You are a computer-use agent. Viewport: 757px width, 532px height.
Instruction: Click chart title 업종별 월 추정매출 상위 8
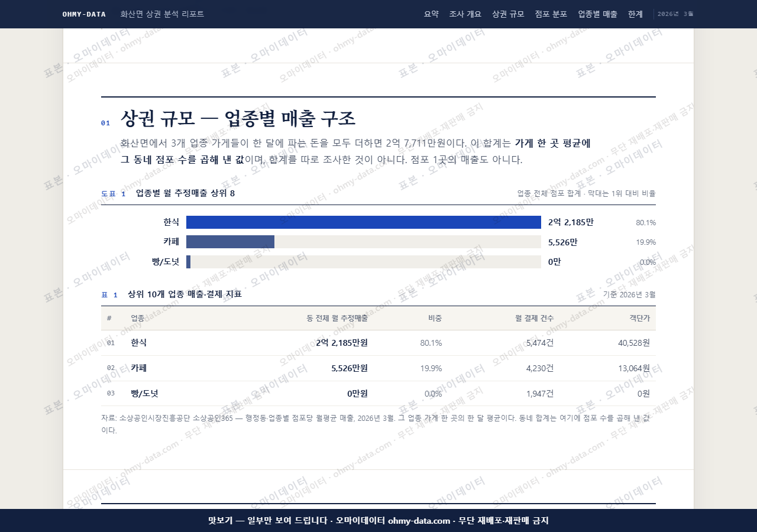coord(185,193)
